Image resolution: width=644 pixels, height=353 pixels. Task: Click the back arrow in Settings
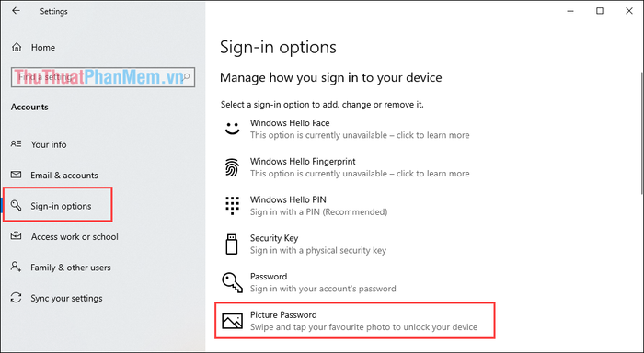(16, 11)
